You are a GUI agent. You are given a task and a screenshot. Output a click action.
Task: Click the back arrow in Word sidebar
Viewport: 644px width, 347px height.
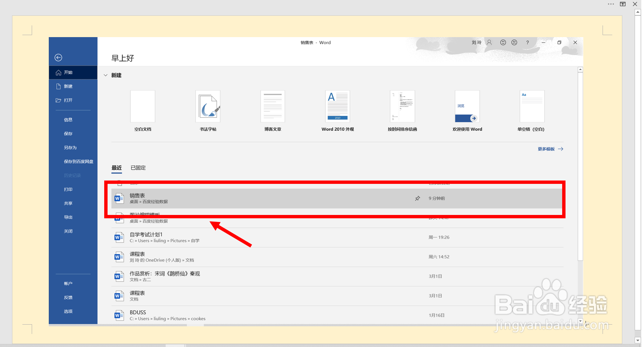58,57
